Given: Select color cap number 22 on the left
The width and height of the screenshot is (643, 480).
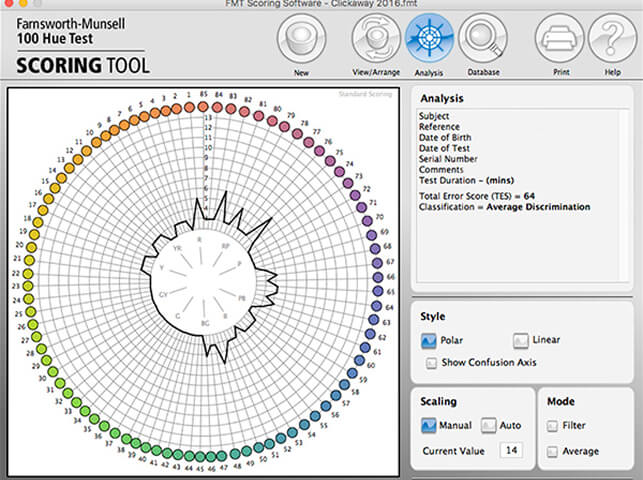Looking at the screenshot, I should 27,272.
